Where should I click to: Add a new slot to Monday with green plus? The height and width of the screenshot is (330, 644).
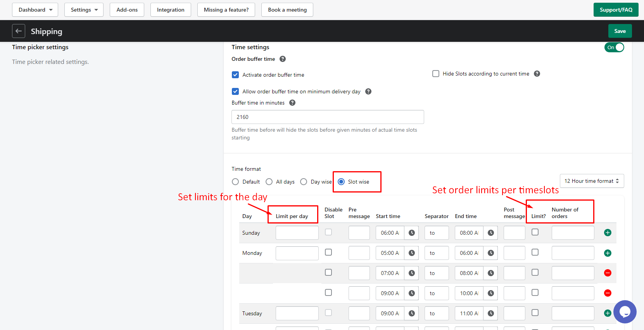(x=608, y=253)
